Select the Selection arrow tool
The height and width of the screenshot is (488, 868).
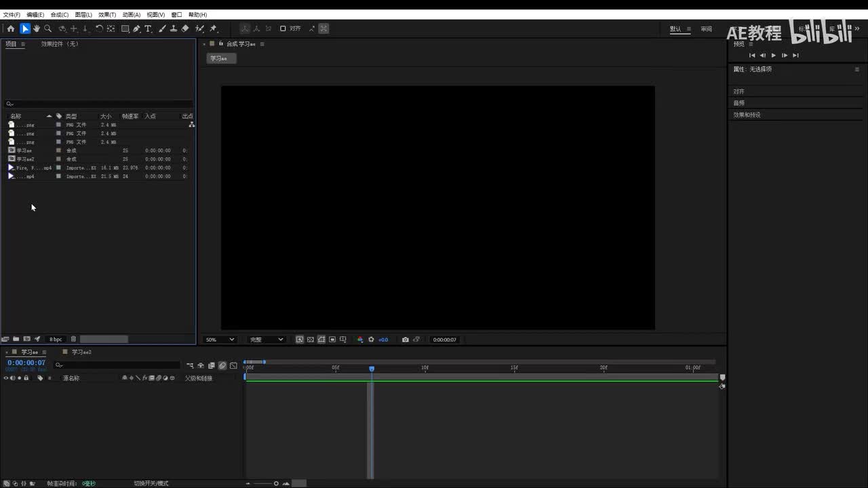(25, 28)
